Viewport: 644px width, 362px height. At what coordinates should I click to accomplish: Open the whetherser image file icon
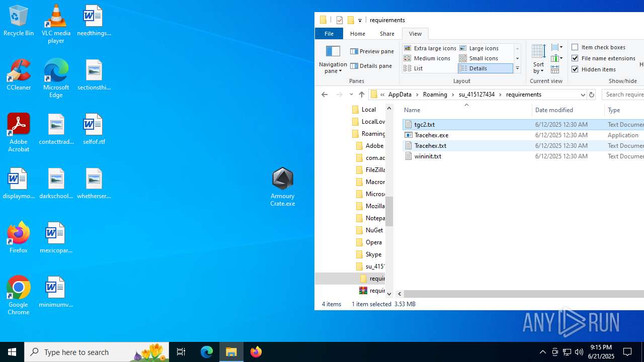point(94,184)
